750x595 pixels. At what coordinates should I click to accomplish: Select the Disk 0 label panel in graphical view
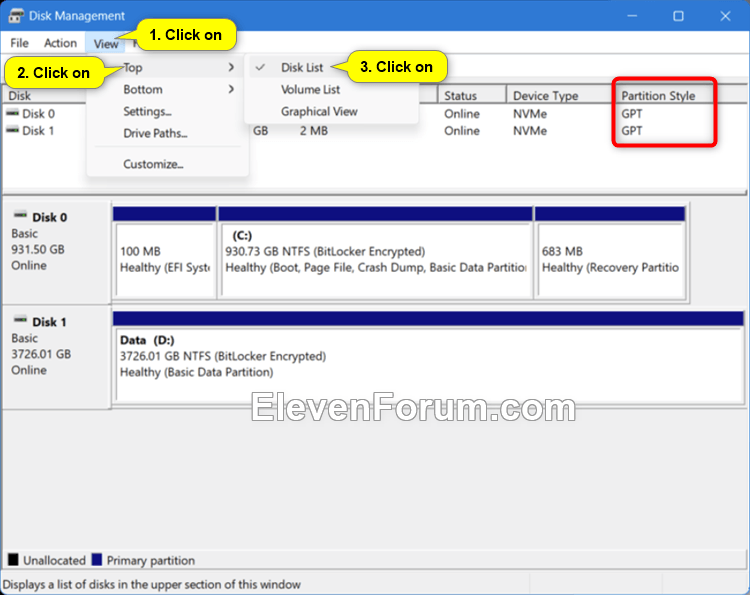pyautogui.click(x=56, y=253)
